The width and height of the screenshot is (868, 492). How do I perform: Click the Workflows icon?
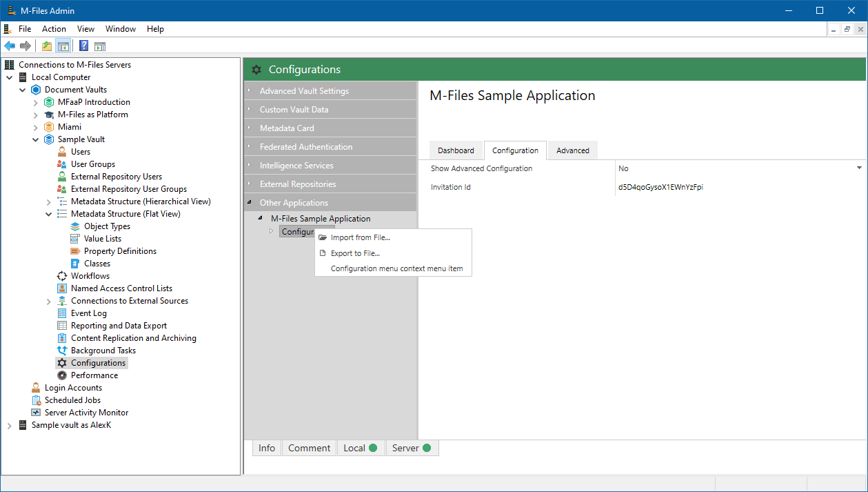pyautogui.click(x=62, y=276)
